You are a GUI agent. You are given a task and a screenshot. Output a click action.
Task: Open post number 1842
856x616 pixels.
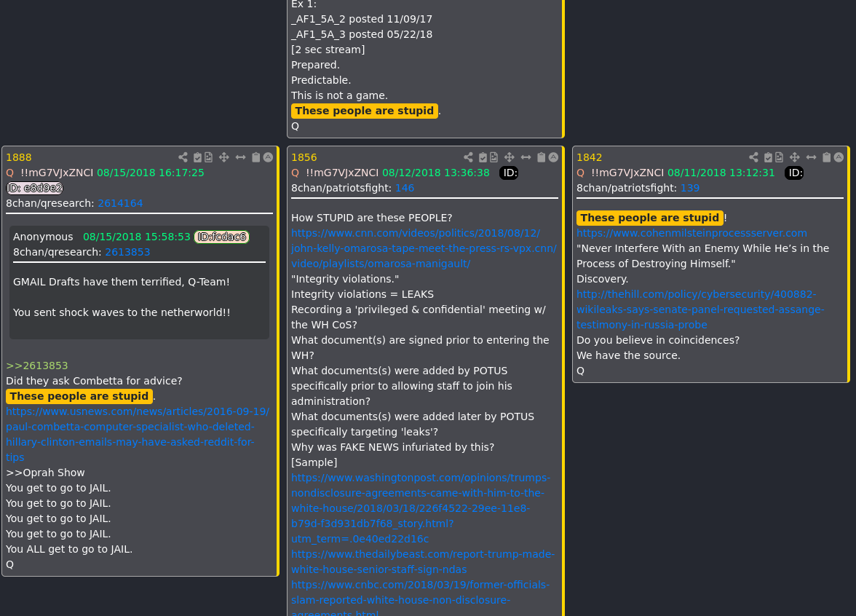(x=589, y=157)
